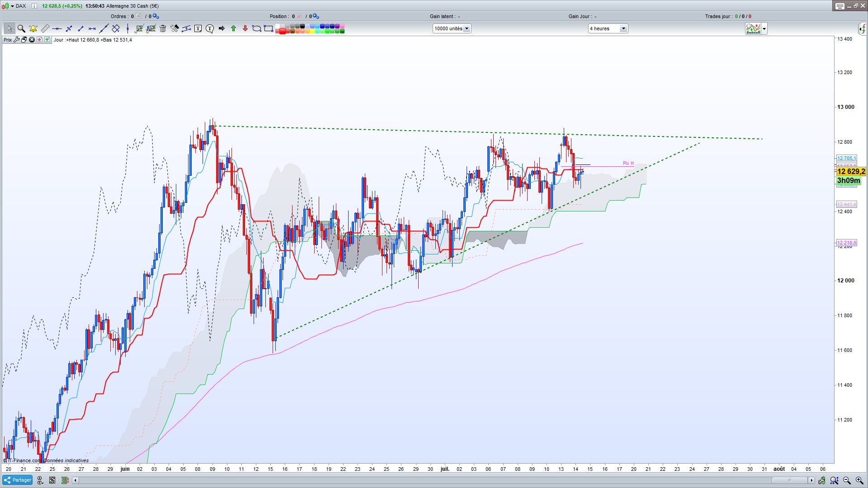Zoom out with the minus magnifier

tap(847, 480)
